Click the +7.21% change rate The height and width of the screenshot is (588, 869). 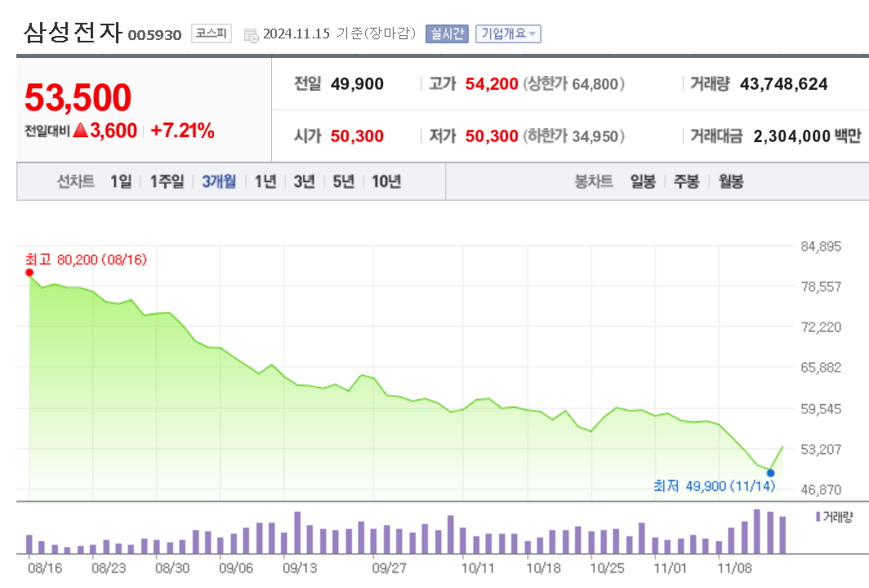point(182,131)
